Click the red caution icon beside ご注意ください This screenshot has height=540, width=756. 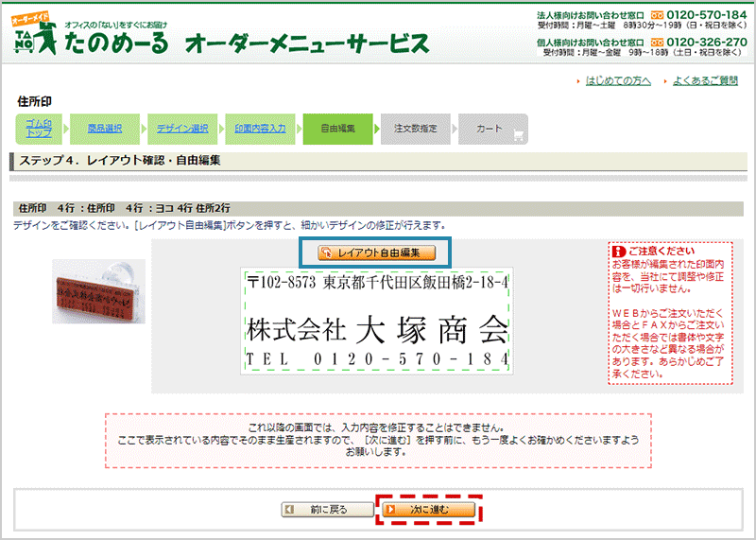(619, 252)
